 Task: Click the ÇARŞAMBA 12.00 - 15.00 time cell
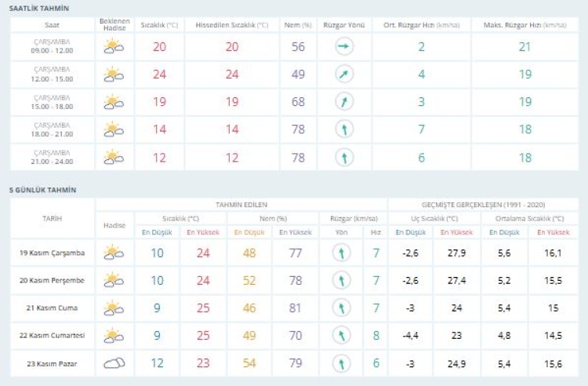(52, 75)
